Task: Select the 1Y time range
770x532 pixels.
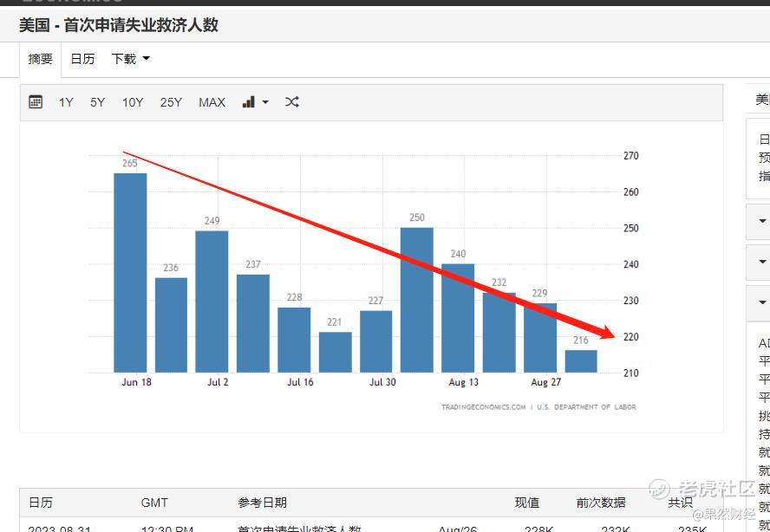Action: (x=66, y=102)
